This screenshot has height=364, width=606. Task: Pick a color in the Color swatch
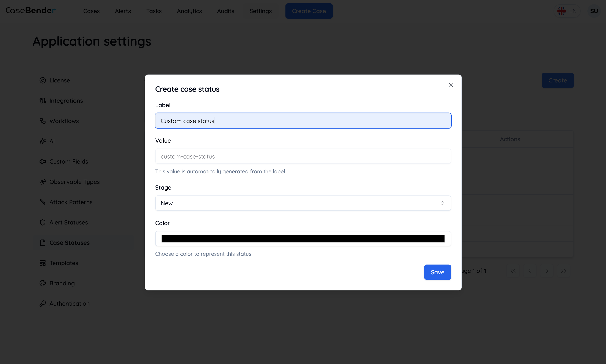(303, 238)
